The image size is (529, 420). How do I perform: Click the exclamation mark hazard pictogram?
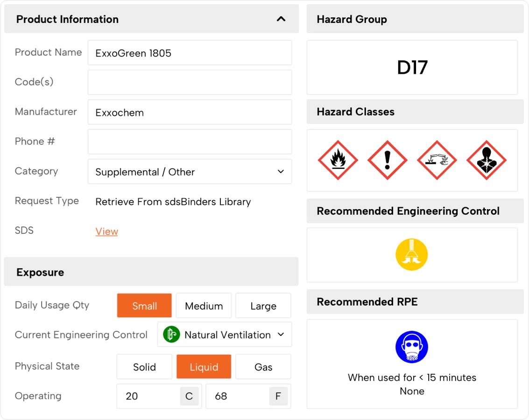[388, 160]
